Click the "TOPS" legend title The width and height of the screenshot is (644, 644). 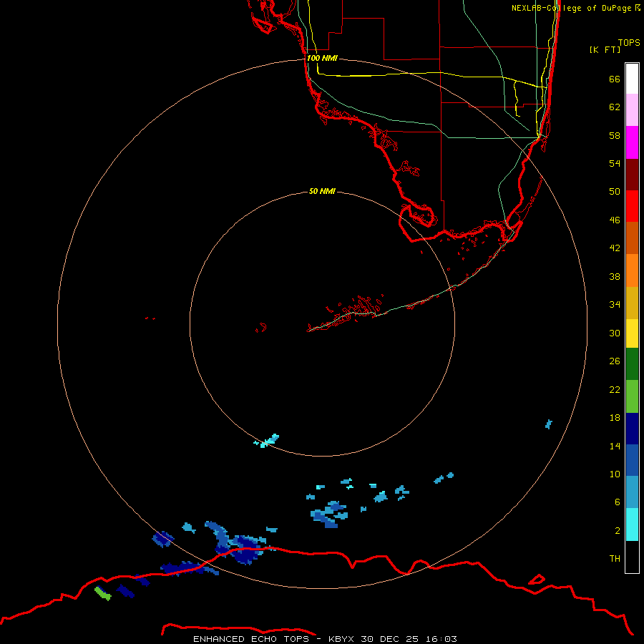[x=629, y=42]
